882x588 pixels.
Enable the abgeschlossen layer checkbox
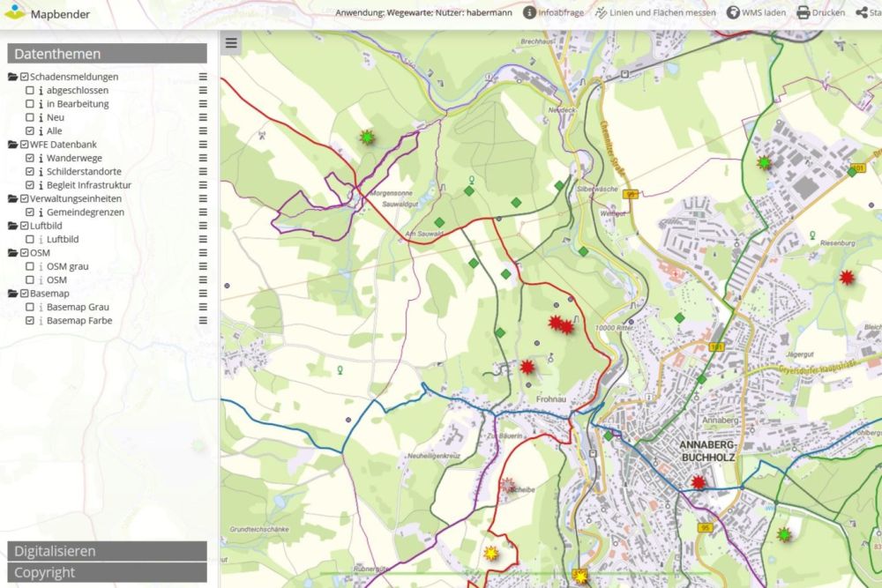coord(30,90)
